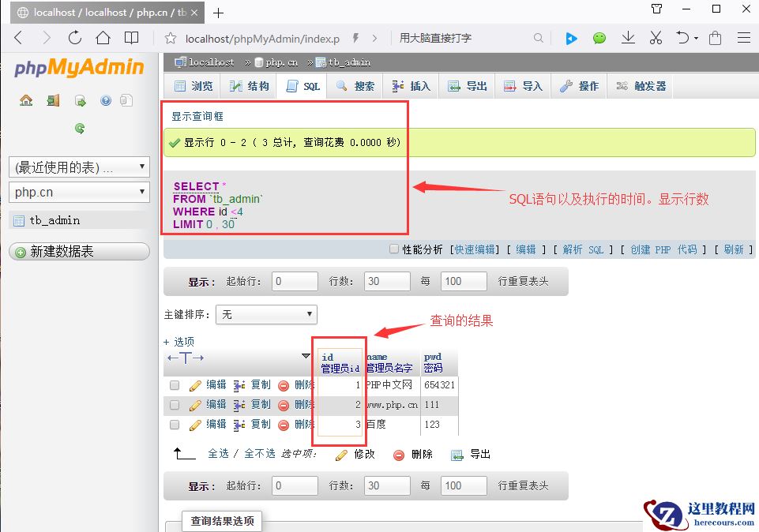
Task: Click copy icon for row id 2
Action: click(x=239, y=405)
